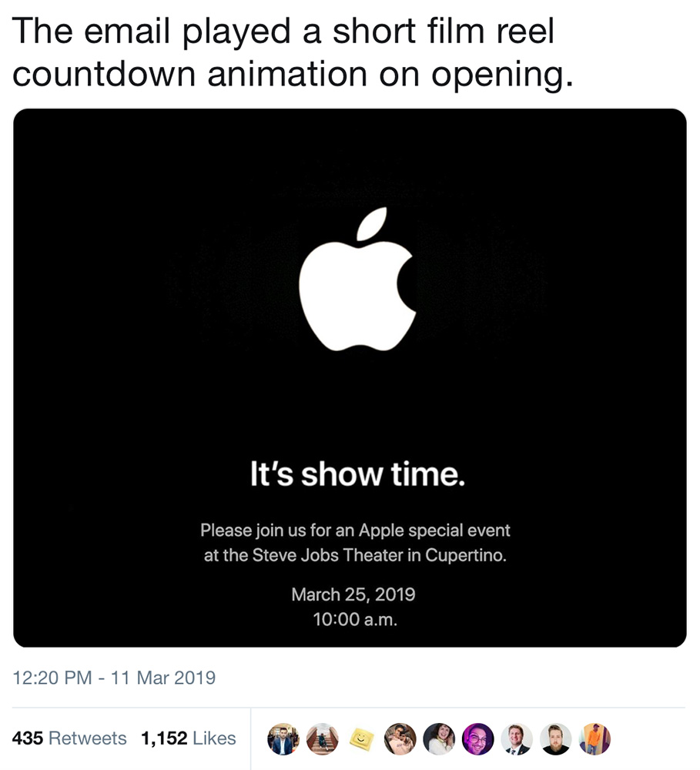Open the avatar with suit and tie
The image size is (700, 770).
(517, 738)
